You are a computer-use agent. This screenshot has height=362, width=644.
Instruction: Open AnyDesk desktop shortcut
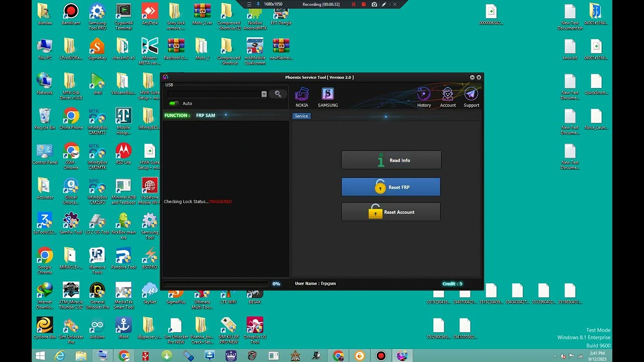tap(149, 14)
